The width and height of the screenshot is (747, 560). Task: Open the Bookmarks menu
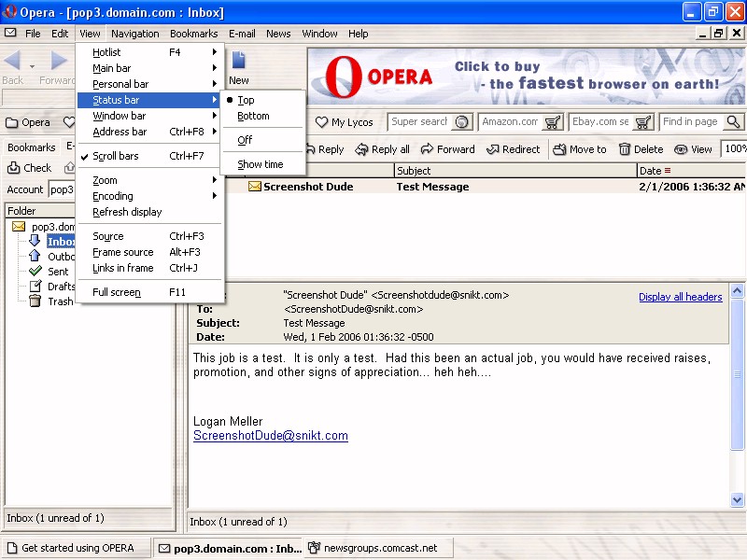(193, 34)
